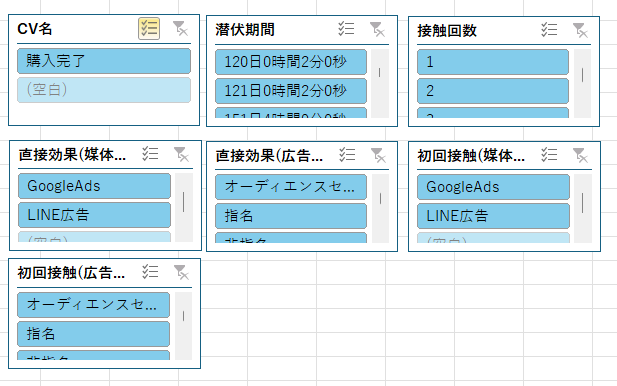Clear filter on 初回接触(媒体 slicer
Image resolution: width=617 pixels, height=386 pixels.
[x=580, y=155]
